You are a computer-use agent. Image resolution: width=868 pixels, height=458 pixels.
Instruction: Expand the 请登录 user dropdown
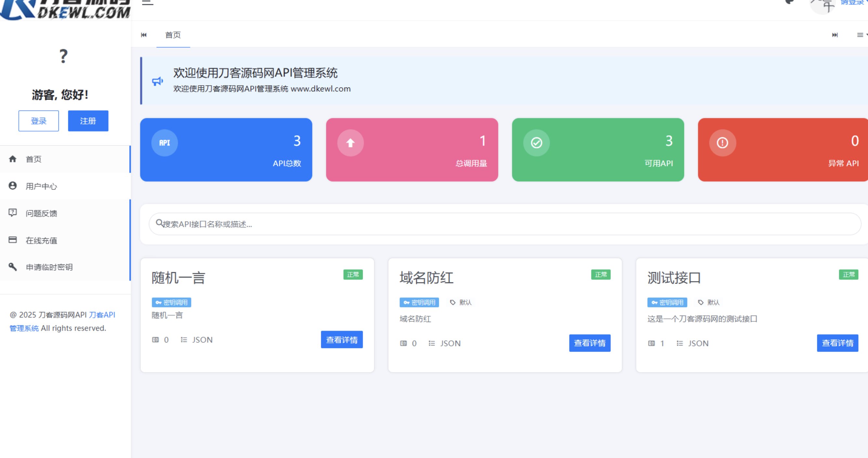[852, 3]
